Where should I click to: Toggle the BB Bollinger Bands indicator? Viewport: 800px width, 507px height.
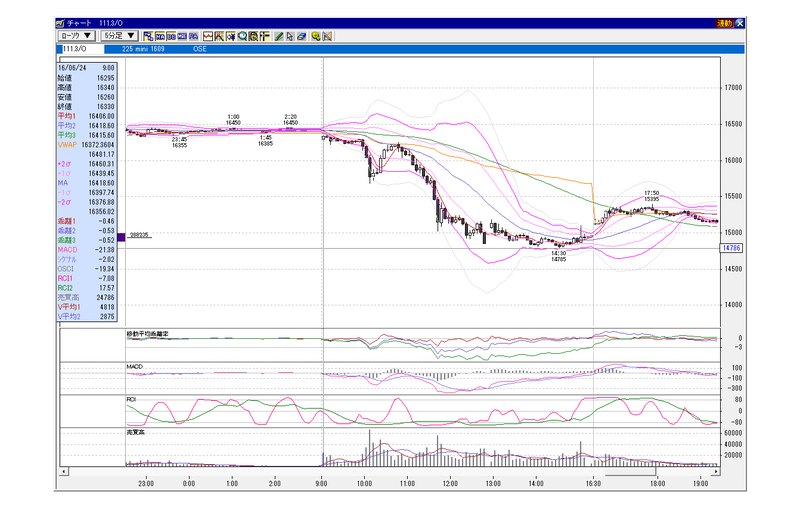(171, 36)
